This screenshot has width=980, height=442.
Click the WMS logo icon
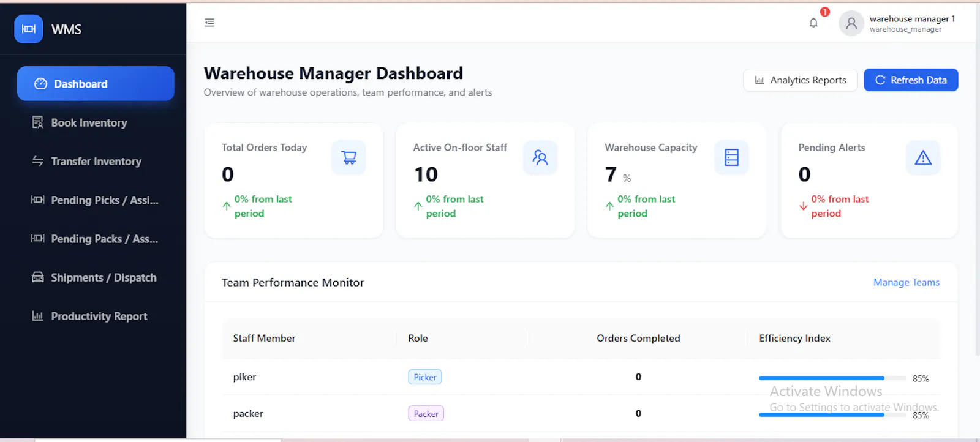pyautogui.click(x=29, y=29)
